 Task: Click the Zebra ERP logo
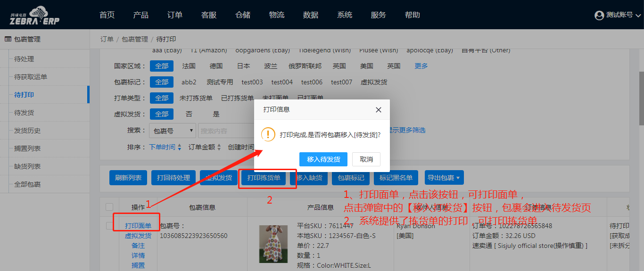35,15
